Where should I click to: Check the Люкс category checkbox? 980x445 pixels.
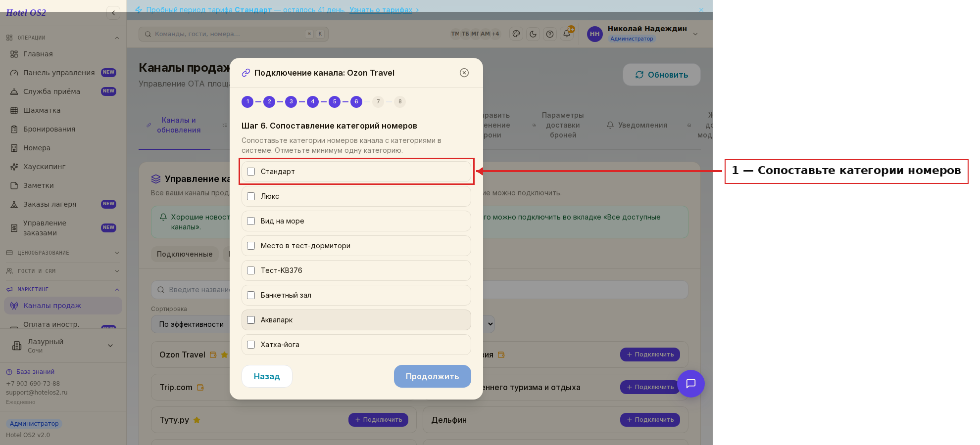pyautogui.click(x=251, y=196)
